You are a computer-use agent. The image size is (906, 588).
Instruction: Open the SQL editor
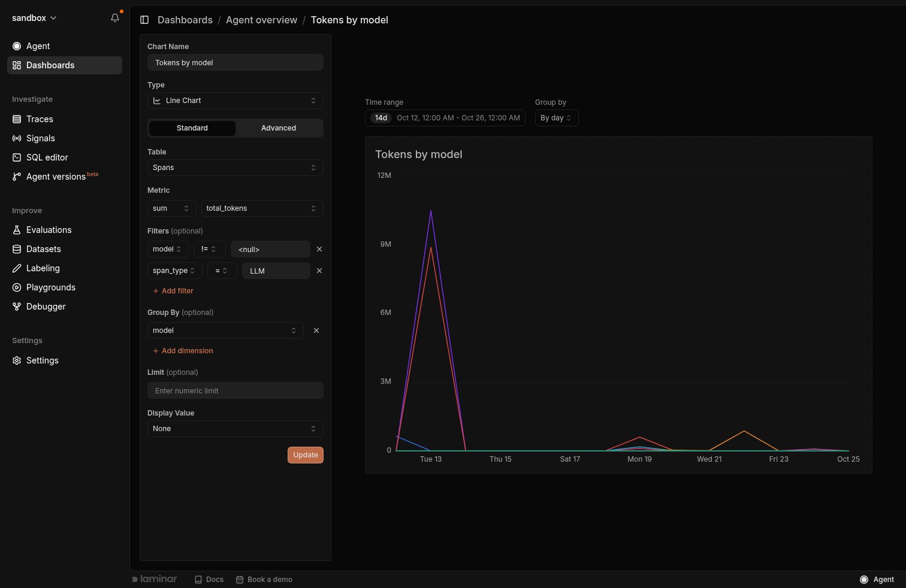point(65,157)
